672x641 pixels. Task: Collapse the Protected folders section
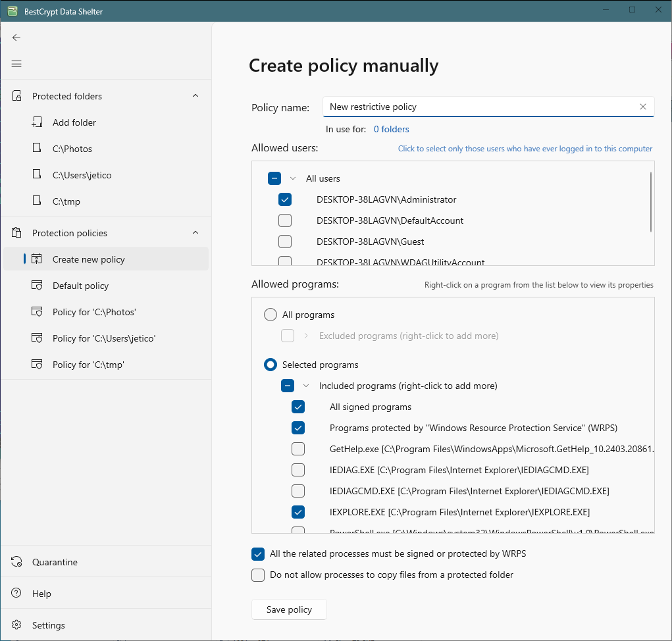[195, 95]
